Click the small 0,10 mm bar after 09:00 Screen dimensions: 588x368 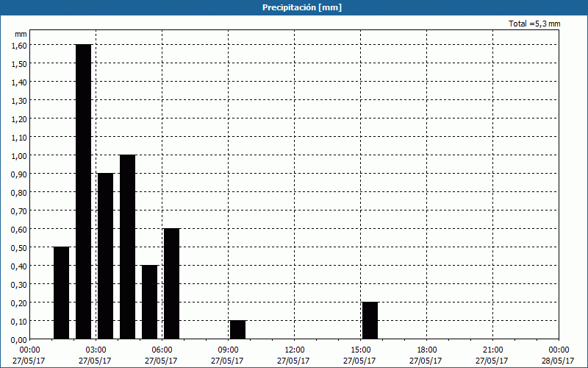coord(237,330)
